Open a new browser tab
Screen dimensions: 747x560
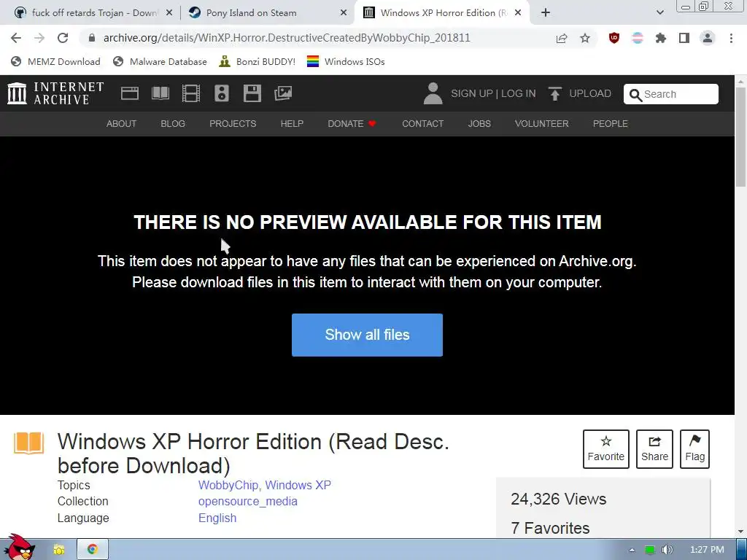point(546,13)
